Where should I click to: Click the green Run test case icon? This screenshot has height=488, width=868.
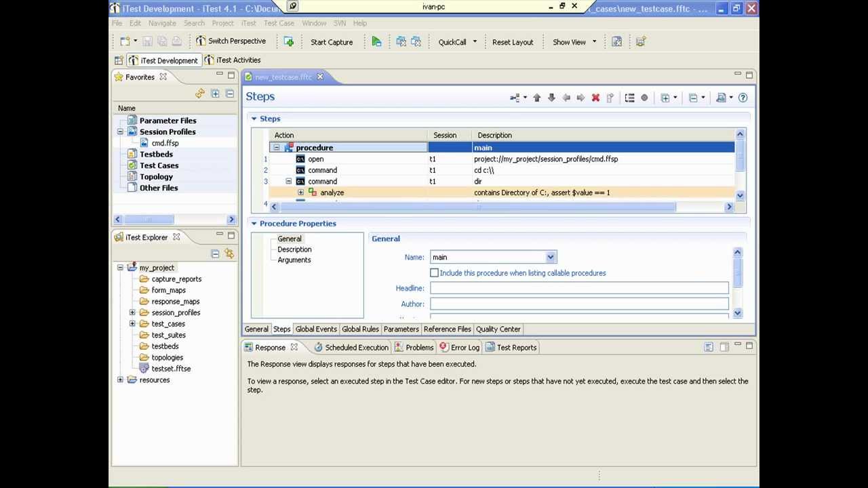coord(376,41)
